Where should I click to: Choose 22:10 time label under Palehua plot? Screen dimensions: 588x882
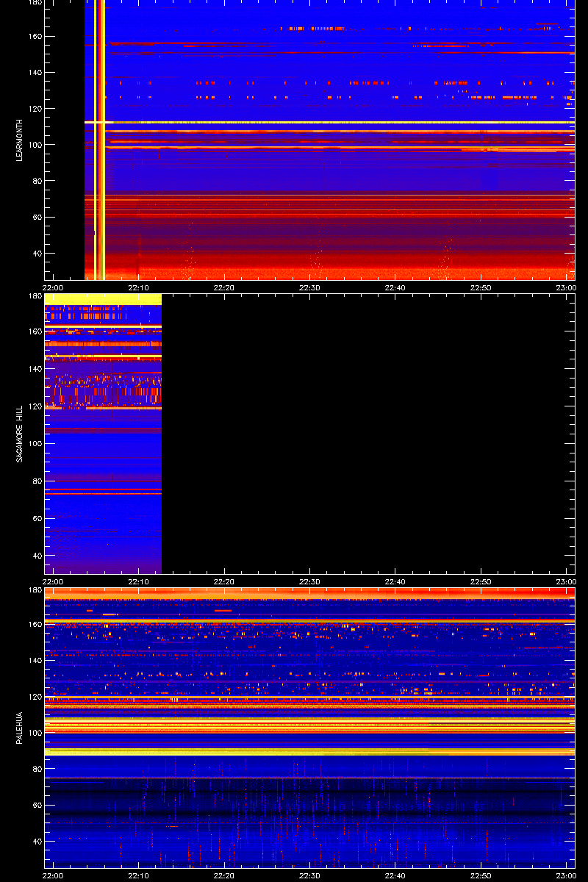(x=138, y=875)
